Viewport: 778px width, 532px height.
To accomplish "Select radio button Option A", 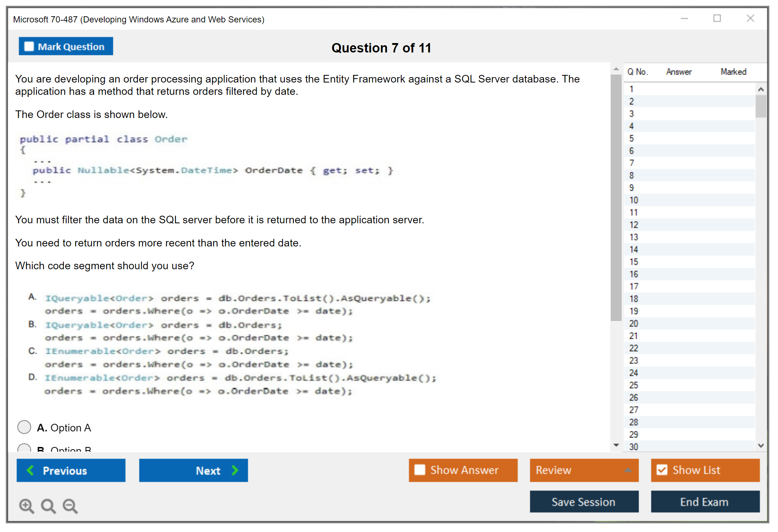I will tap(24, 427).
